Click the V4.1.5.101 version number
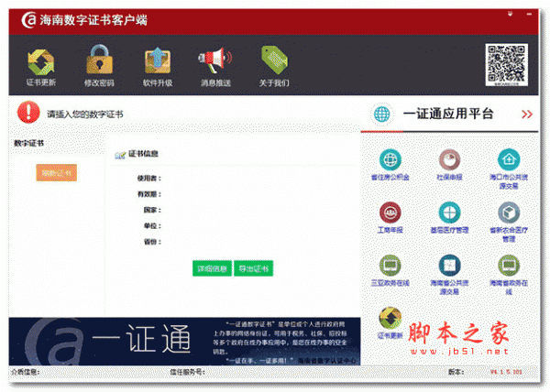This screenshot has height=392, width=550. (506, 372)
